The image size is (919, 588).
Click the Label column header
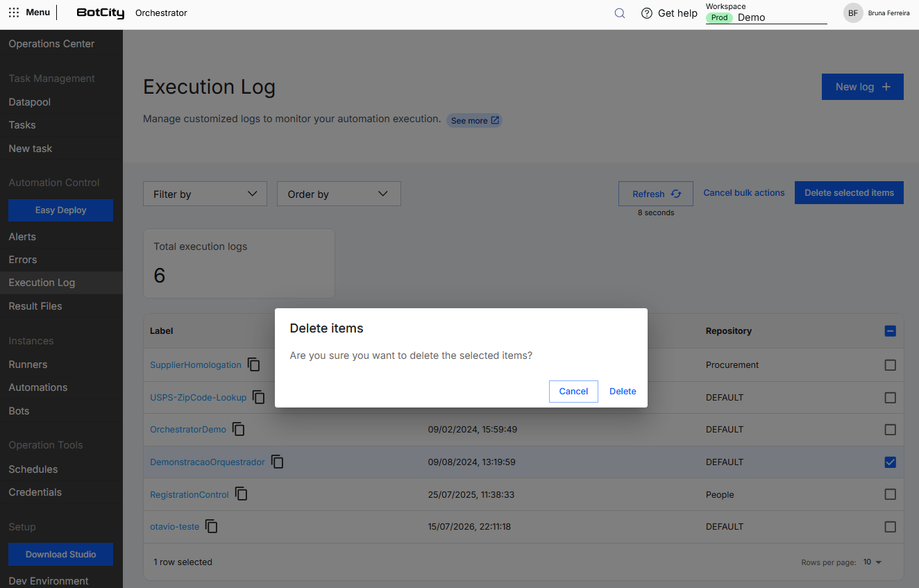pos(162,331)
